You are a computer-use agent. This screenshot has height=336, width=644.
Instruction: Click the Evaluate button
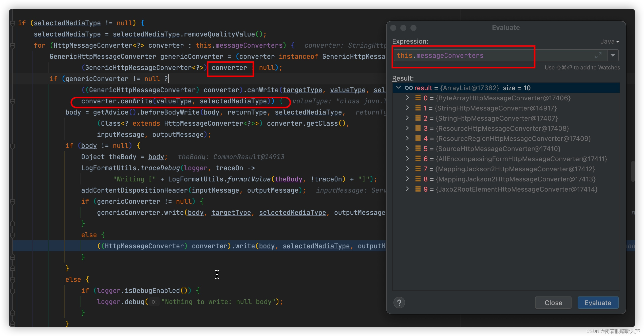(x=598, y=303)
